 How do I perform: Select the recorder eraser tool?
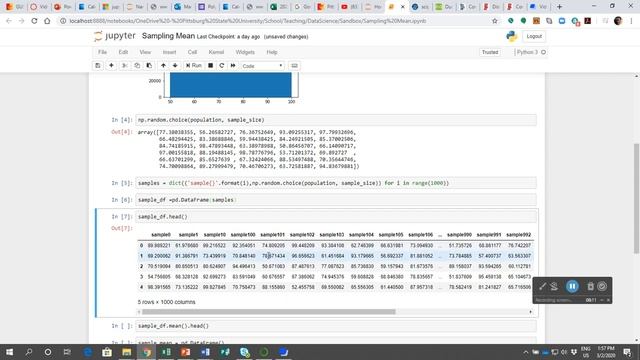click(554, 287)
